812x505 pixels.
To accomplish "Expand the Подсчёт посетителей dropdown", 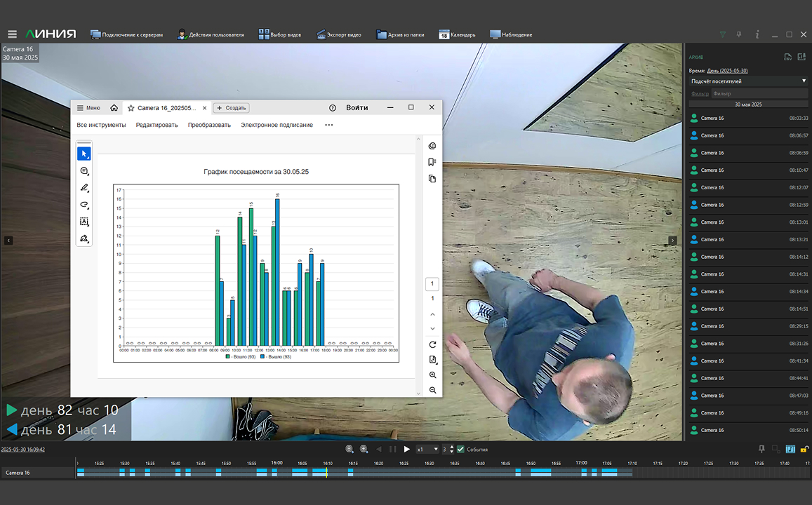I will pyautogui.click(x=747, y=81).
